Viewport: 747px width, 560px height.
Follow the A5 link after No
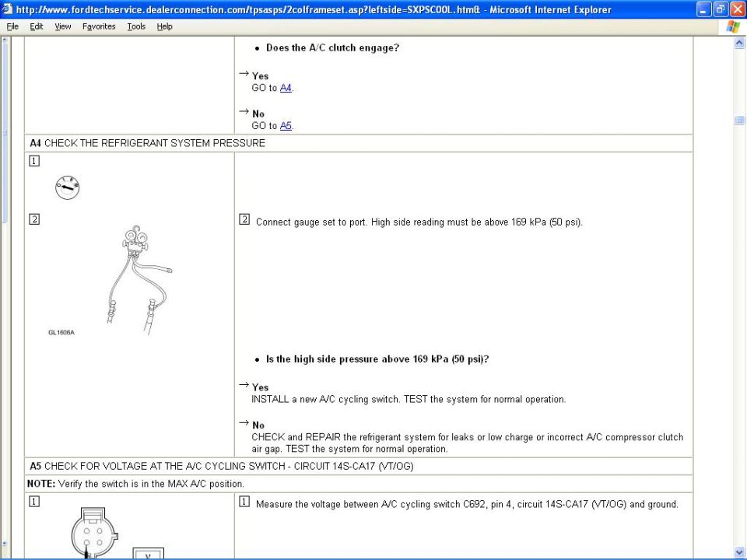pos(286,126)
